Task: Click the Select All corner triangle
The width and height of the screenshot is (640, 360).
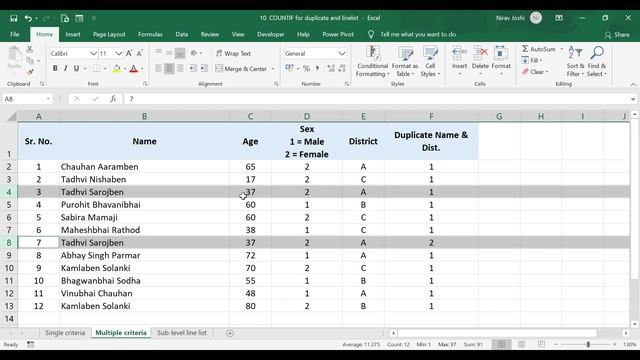Action: point(12,117)
